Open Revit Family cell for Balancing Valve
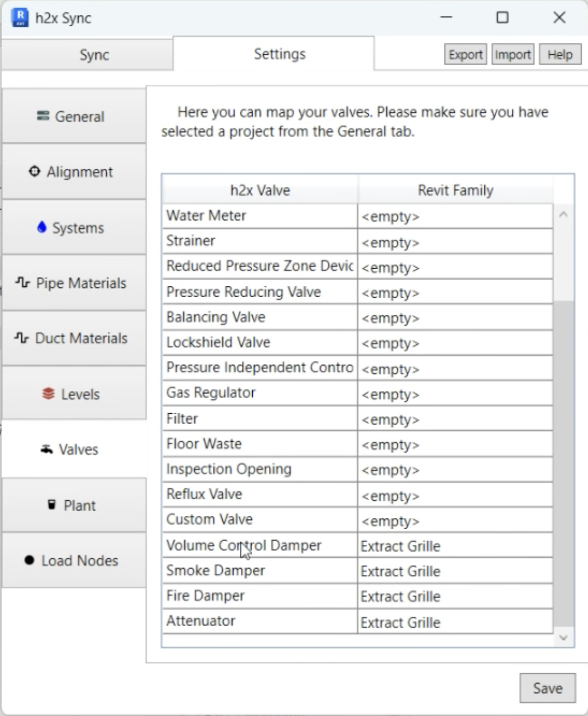Screen dimensions: 588x716 [x=455, y=318]
